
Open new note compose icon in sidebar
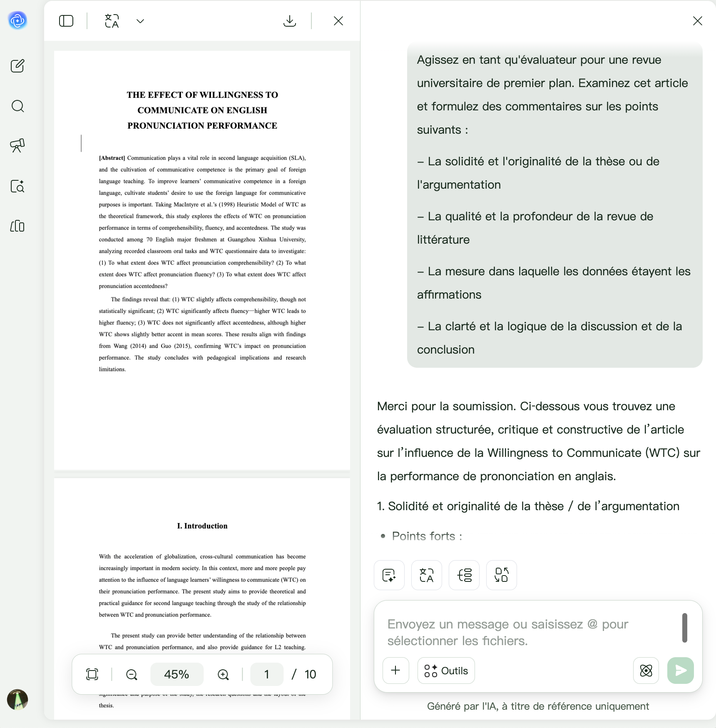(x=17, y=66)
